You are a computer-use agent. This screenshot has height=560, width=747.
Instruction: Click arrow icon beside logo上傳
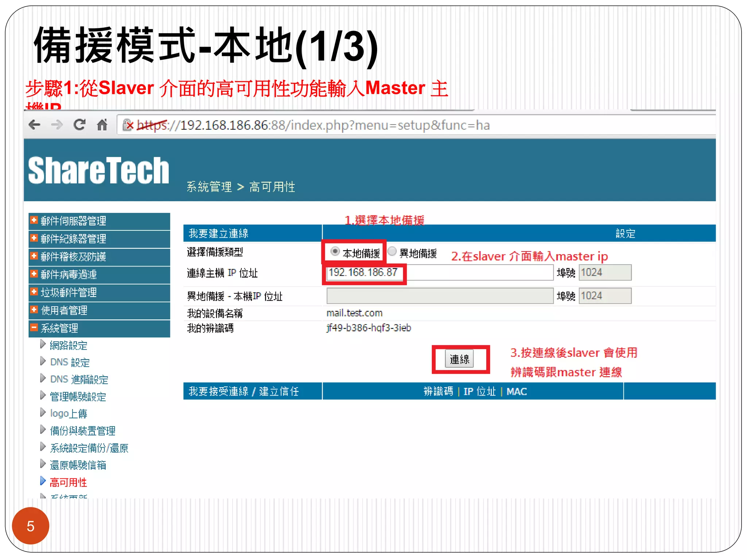[43, 412]
